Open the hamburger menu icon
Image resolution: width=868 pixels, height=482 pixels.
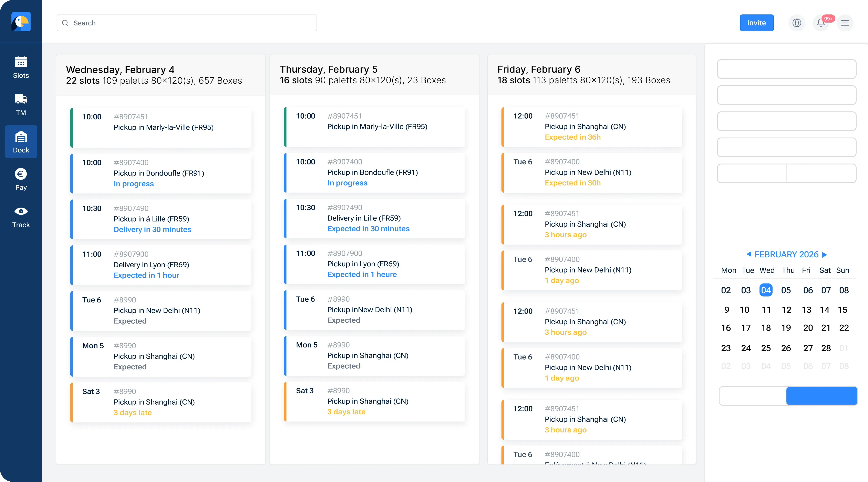click(845, 23)
